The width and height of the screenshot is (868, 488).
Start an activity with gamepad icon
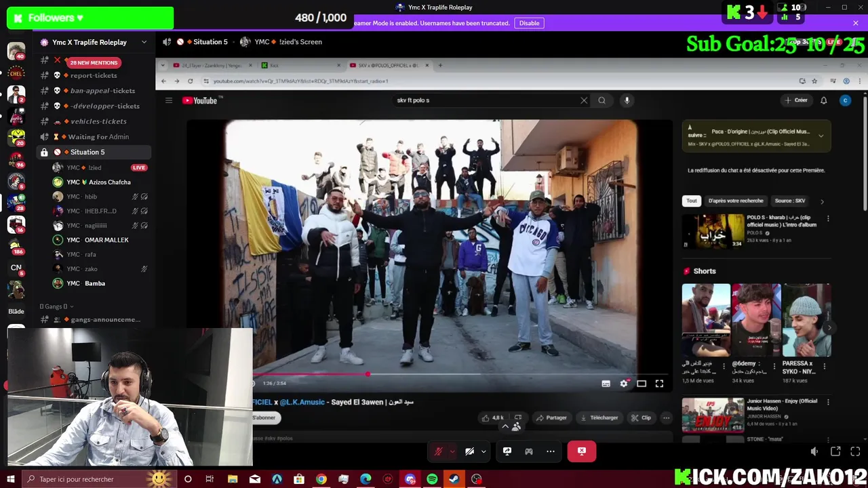coord(529,451)
